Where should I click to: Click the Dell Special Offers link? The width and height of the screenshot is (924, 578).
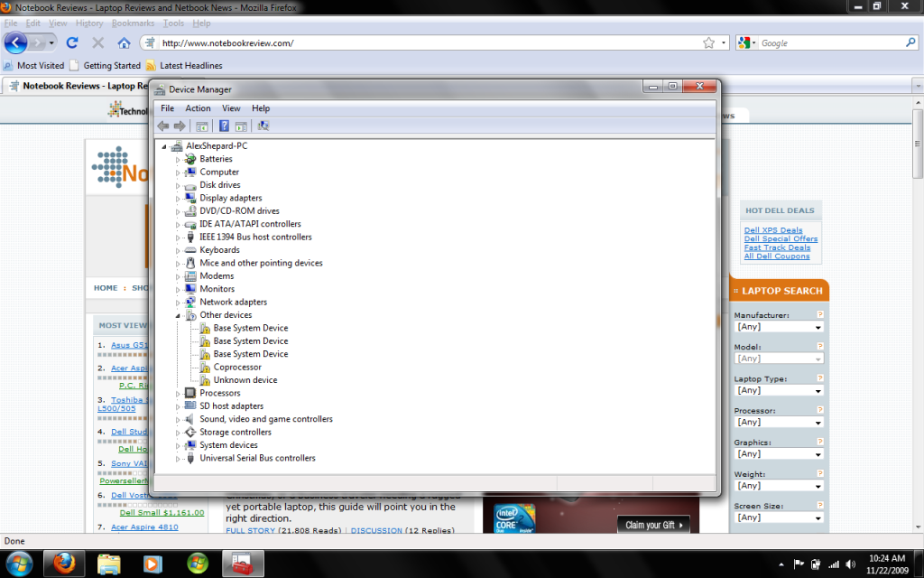tap(781, 238)
